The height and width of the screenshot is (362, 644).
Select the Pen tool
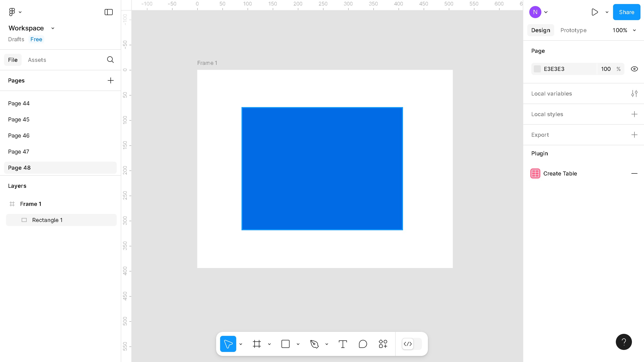click(315, 344)
